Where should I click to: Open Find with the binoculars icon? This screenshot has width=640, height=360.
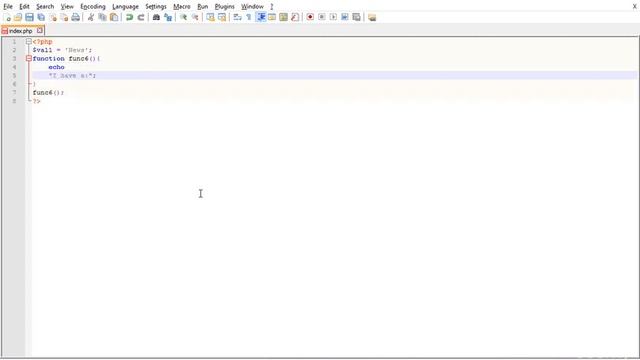click(x=156, y=17)
